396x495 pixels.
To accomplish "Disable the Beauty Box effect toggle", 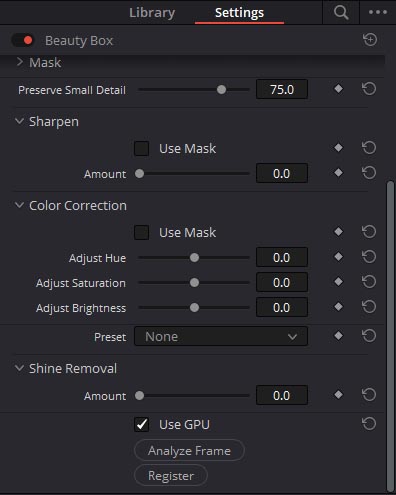I will pyautogui.click(x=22, y=40).
